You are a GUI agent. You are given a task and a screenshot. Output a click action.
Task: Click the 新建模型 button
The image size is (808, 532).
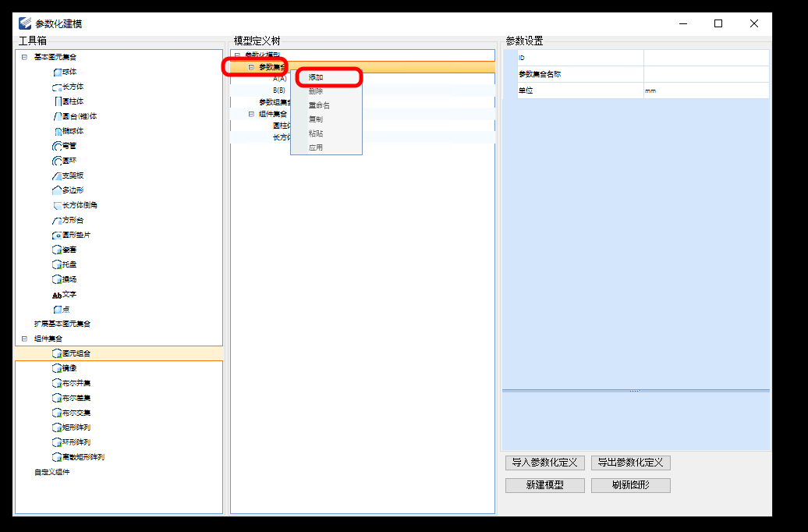pos(544,485)
